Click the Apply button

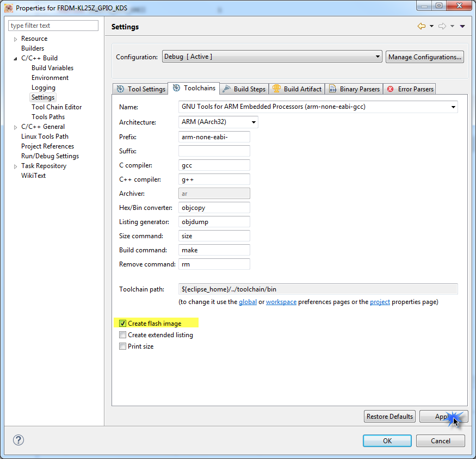point(443,417)
